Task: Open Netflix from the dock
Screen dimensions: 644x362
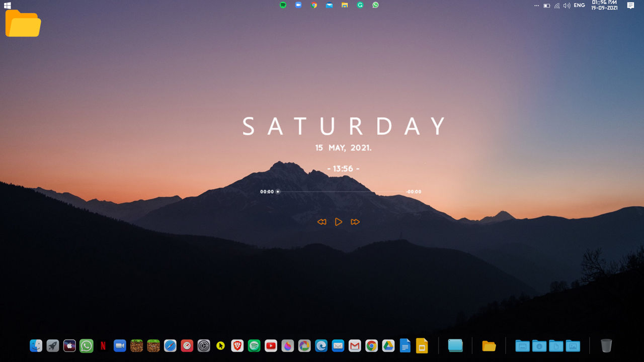Action: pyautogui.click(x=103, y=345)
